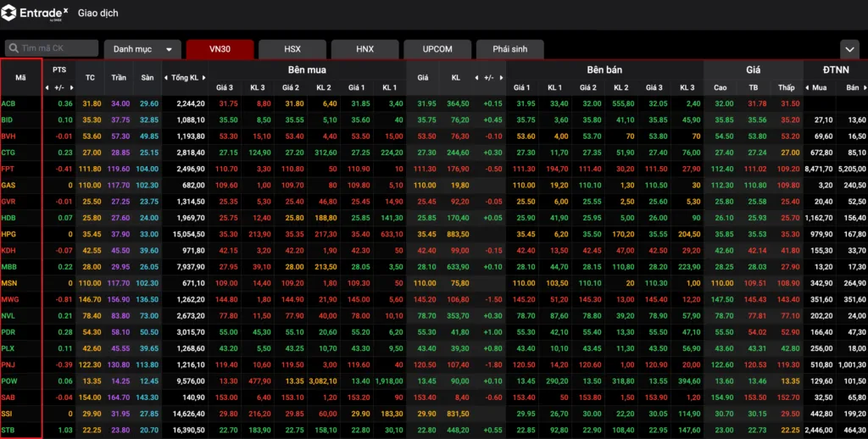Click left arrow next to Tổng KL
This screenshot has height=439, width=868.
[x=166, y=78]
